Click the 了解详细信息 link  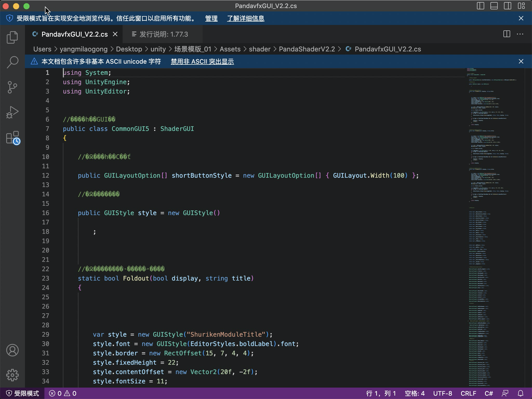tap(245, 18)
